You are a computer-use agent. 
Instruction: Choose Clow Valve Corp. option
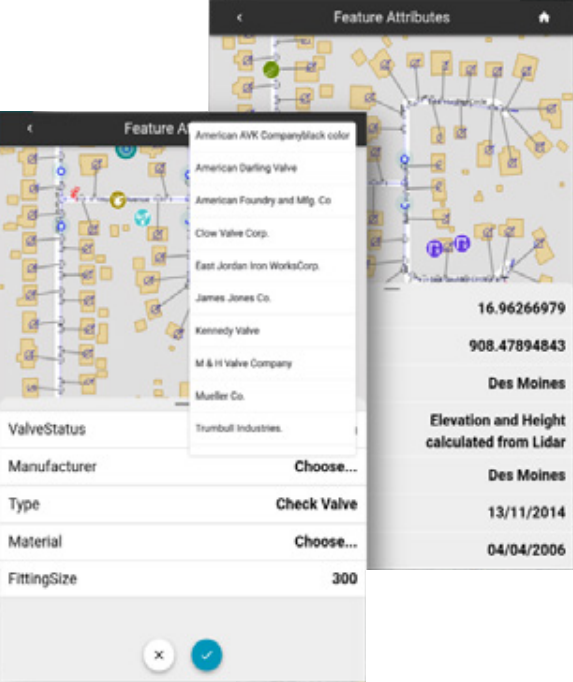(x=272, y=233)
